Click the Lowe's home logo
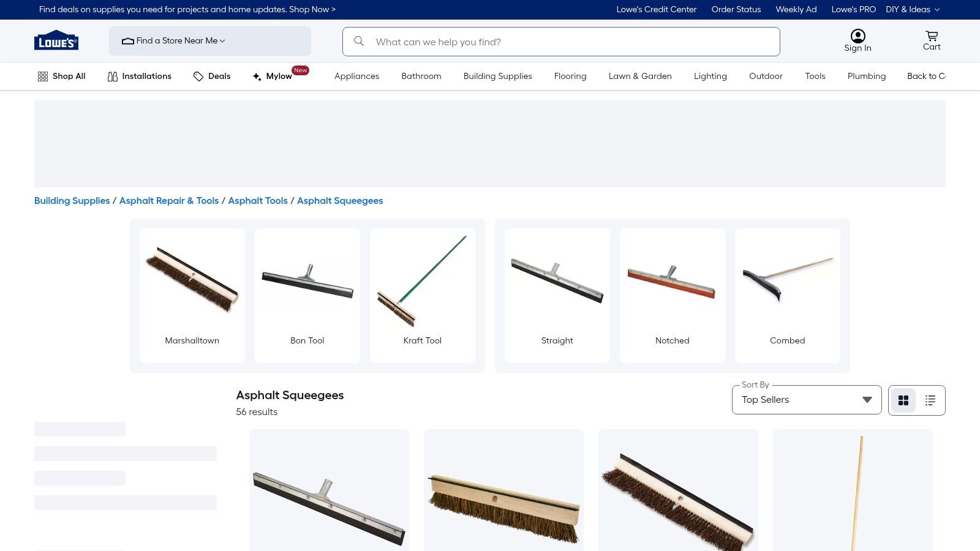 tap(56, 40)
